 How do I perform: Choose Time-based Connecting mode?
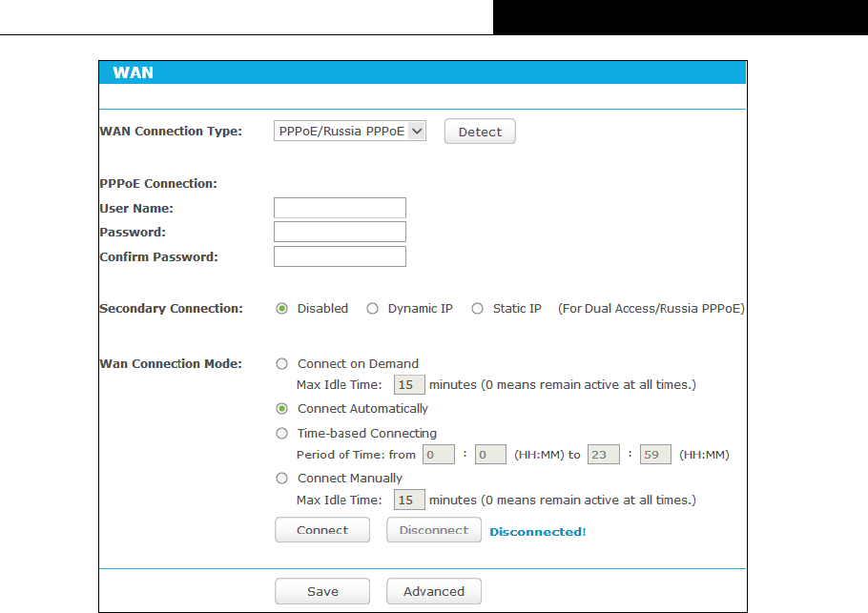[x=281, y=433]
